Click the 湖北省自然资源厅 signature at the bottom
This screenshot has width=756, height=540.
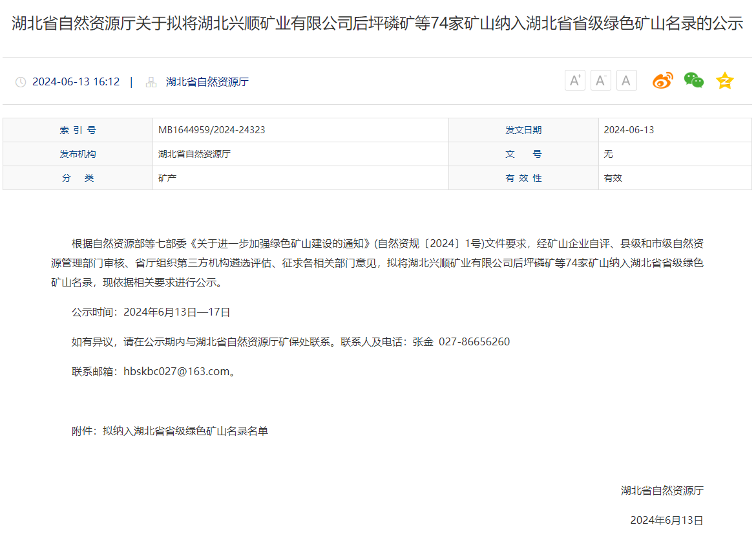click(662, 490)
